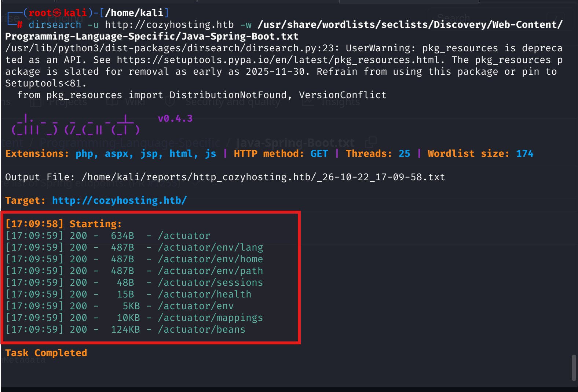Click the /actuator/env/lang result path

(210, 247)
